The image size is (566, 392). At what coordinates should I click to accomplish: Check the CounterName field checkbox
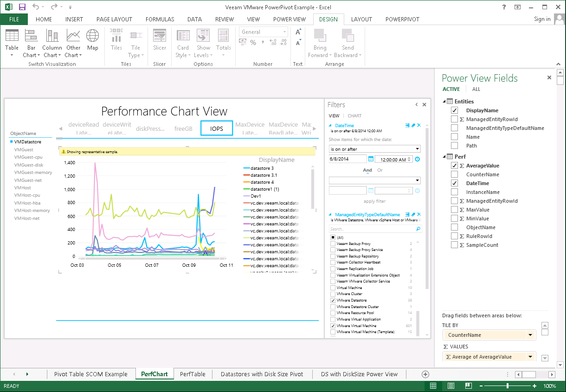coord(454,174)
